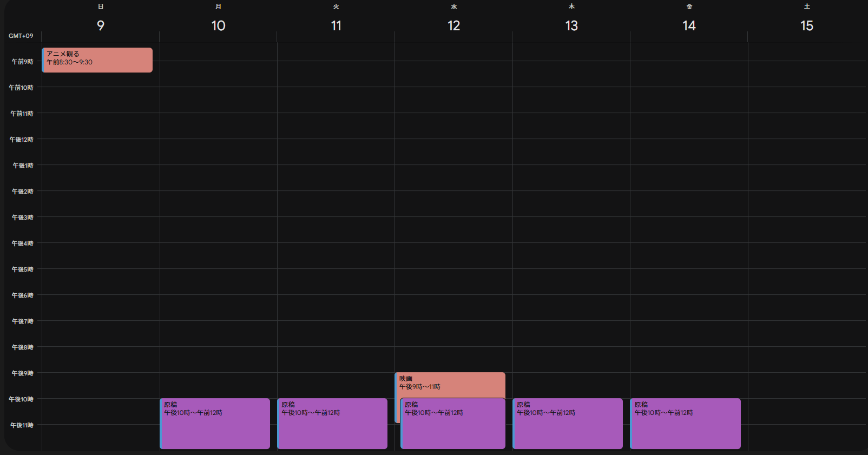The image size is (868, 455).
Task: Click the empty 午前10時 slot on Friday 14
Action: tap(689, 100)
